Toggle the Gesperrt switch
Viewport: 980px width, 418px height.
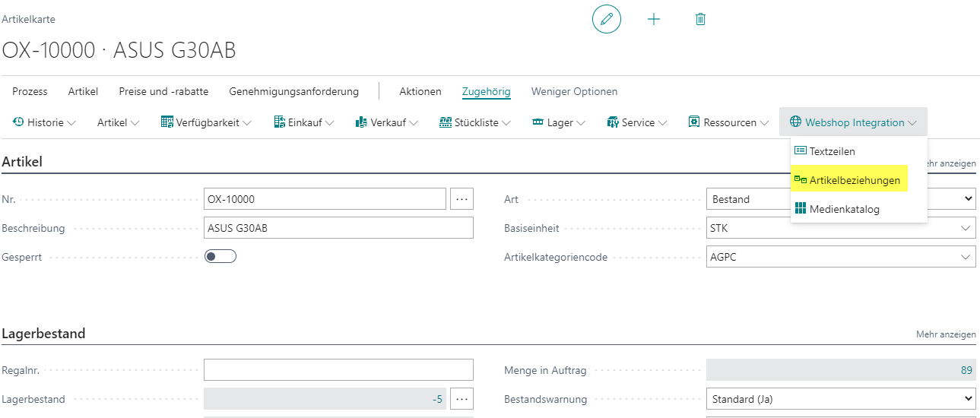pos(220,257)
